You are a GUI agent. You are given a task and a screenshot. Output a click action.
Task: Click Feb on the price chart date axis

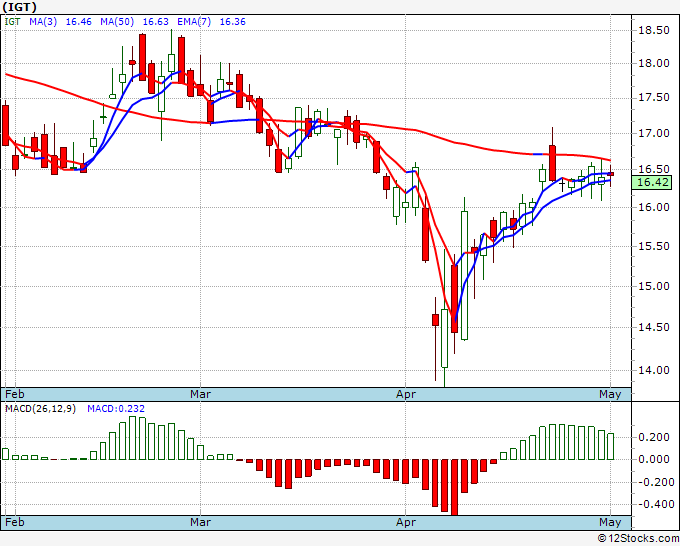(x=15, y=394)
